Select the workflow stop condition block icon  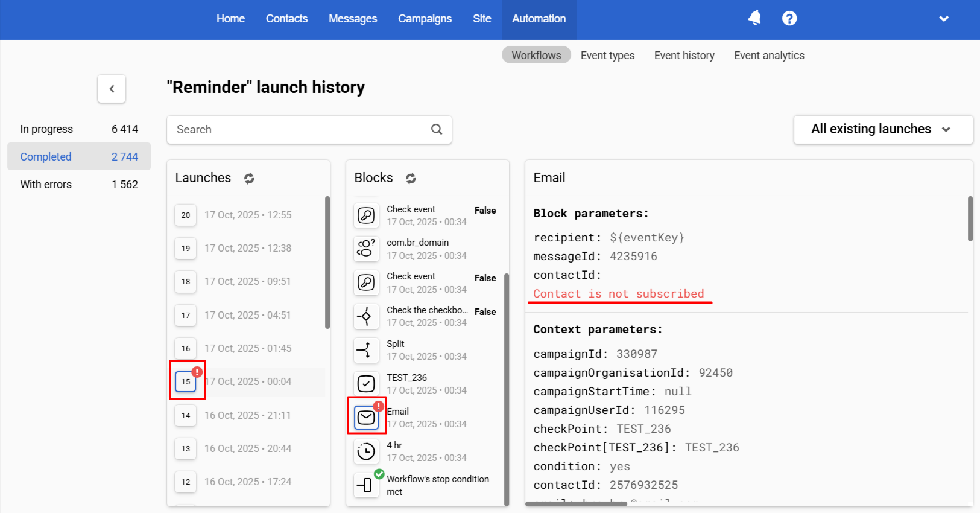(366, 485)
